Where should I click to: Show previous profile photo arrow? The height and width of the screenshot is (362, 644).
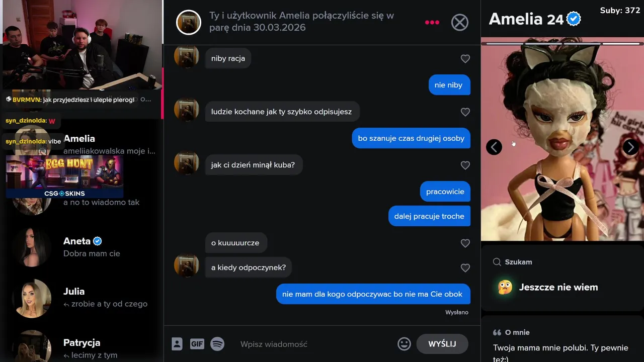click(x=494, y=147)
